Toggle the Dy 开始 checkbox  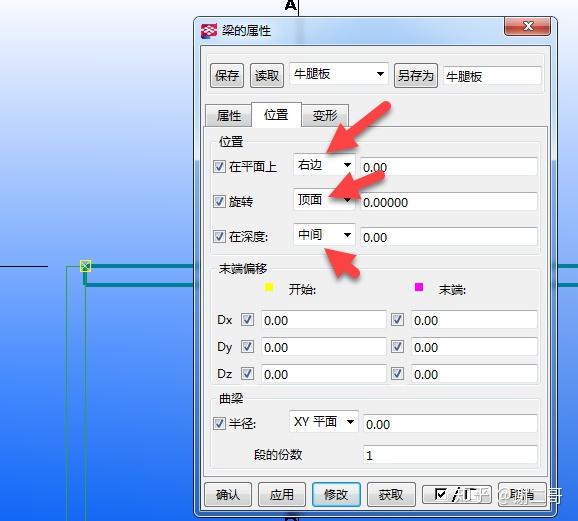click(247, 347)
